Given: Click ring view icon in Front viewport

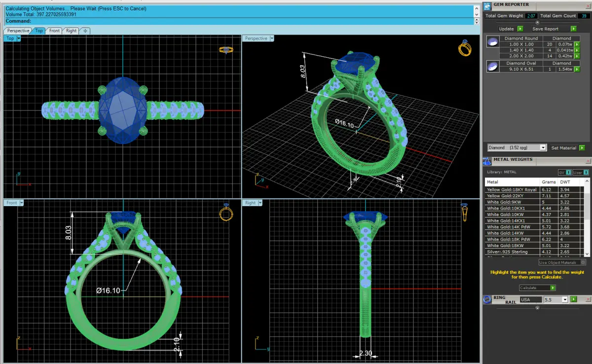Looking at the screenshot, I should coord(225,212).
